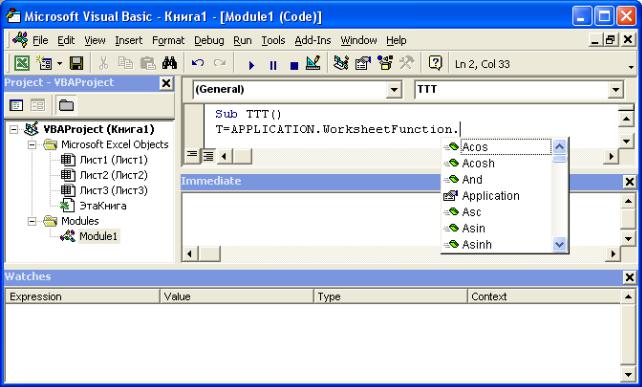The width and height of the screenshot is (642, 387).
Task: Open the Format menu
Action: [x=168, y=40]
